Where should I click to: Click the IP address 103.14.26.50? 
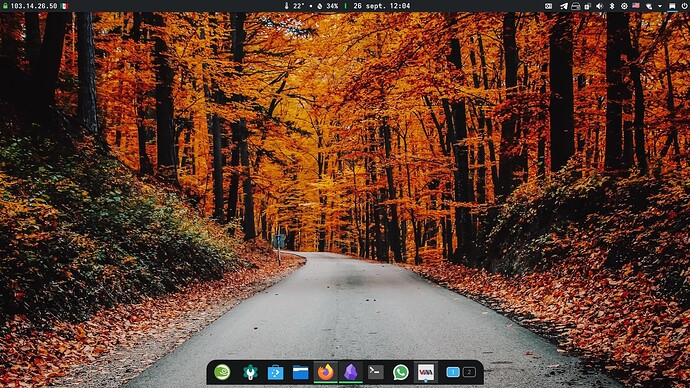[34, 6]
